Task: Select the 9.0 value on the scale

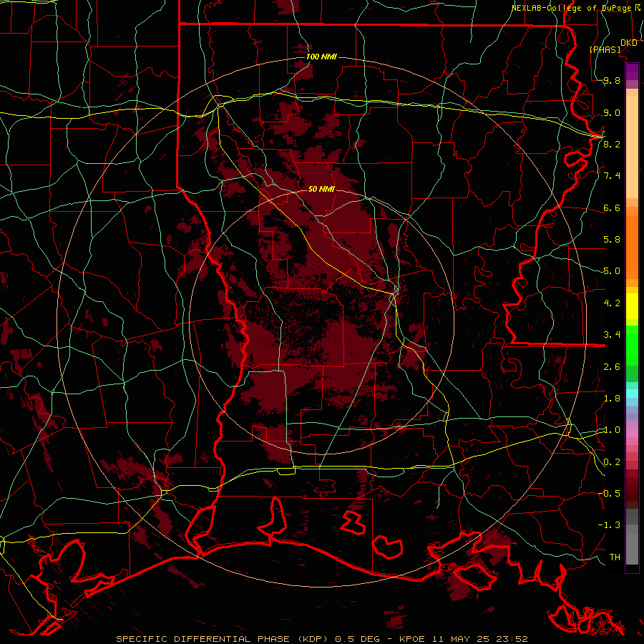Action: [612, 112]
